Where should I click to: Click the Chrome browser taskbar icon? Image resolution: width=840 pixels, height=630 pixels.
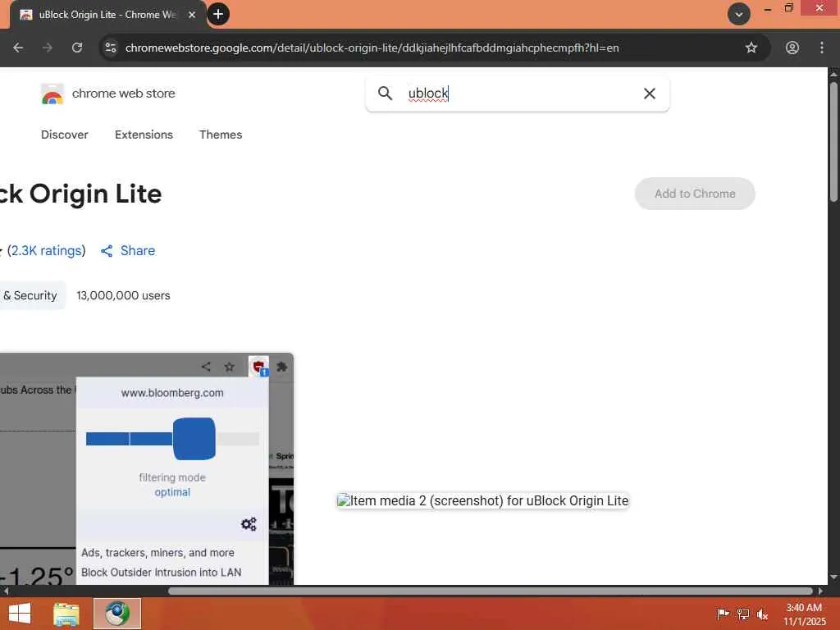tap(117, 614)
